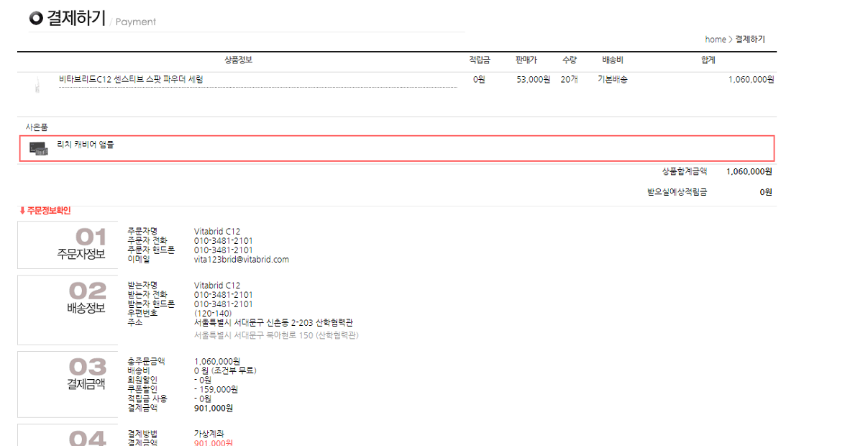
Task: Click the circle icon beside 결제하기 title
Action: click(36, 18)
